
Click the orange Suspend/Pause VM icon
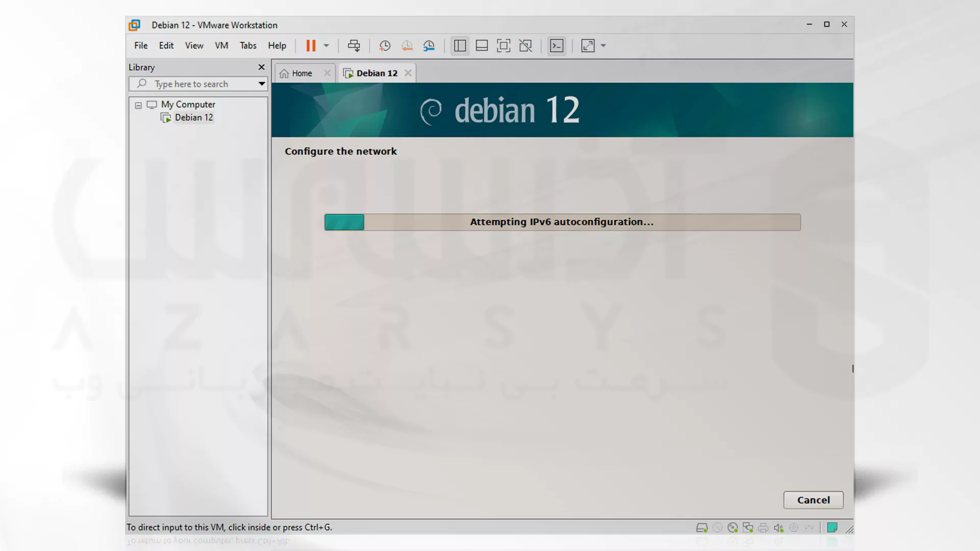[311, 45]
